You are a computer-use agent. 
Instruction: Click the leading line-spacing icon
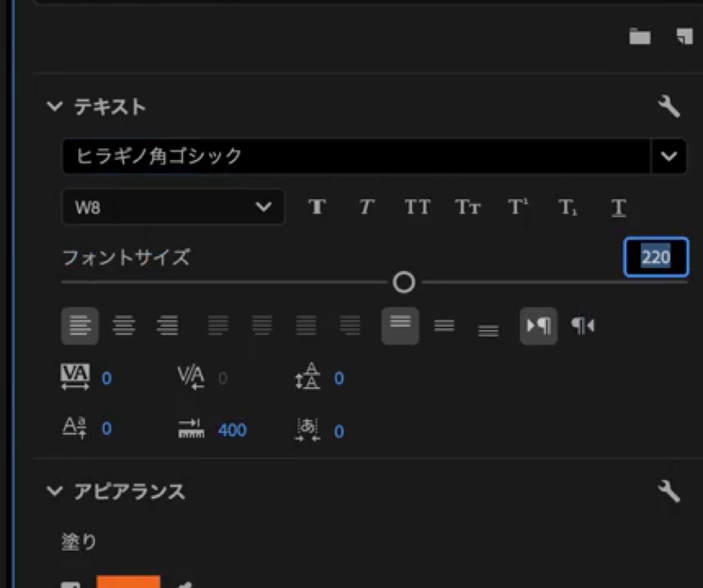click(x=308, y=377)
